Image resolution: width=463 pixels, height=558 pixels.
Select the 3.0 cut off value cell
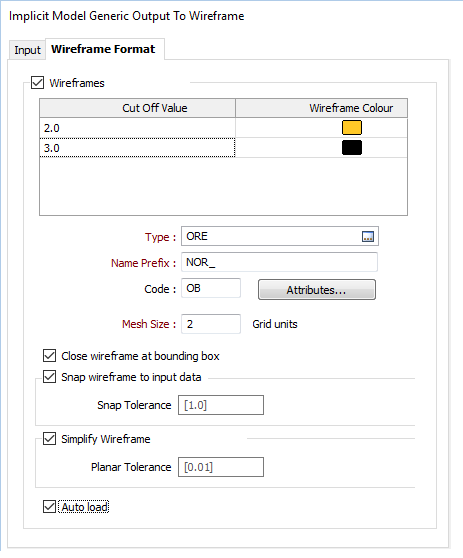click(x=137, y=148)
